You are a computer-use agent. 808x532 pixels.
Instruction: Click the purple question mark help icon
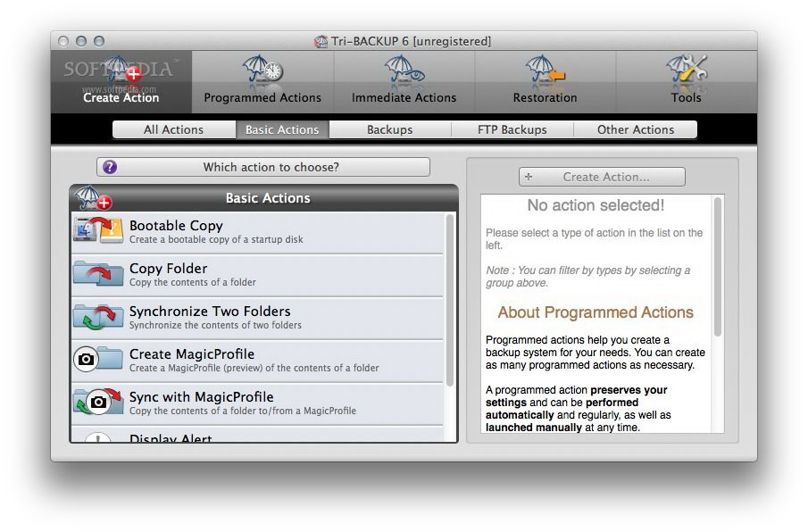[110, 167]
